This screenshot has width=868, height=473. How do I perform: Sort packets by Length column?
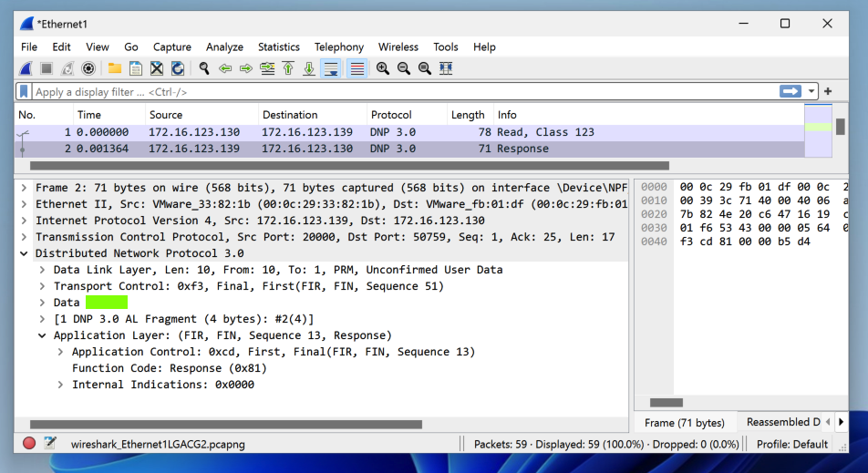pyautogui.click(x=470, y=115)
